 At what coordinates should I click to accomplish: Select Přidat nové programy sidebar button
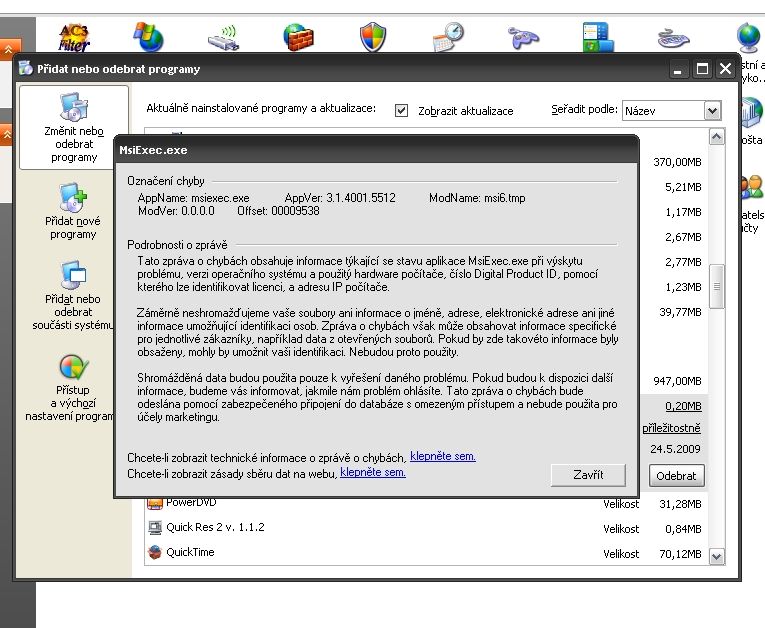tap(73, 212)
